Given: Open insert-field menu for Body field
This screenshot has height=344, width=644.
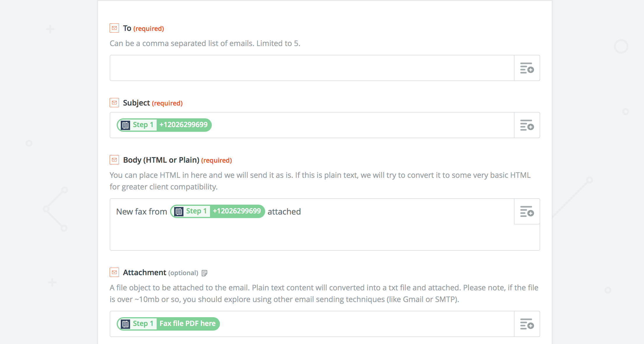Looking at the screenshot, I should (x=527, y=211).
